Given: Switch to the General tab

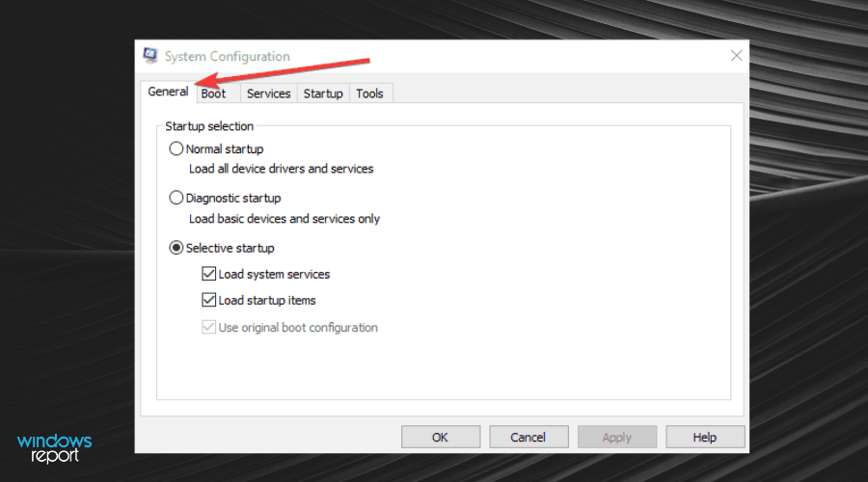Looking at the screenshot, I should (168, 92).
